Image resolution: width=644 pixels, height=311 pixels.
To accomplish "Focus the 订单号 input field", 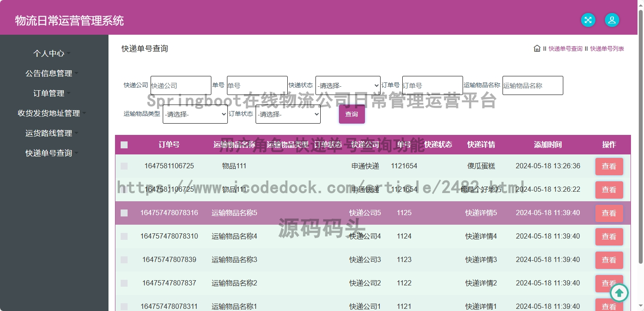I will (x=433, y=85).
